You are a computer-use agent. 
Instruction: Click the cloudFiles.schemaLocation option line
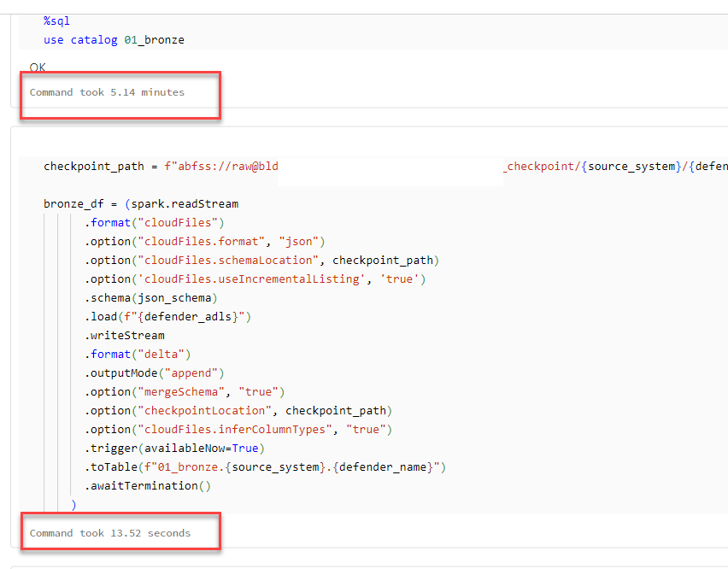pos(214,260)
